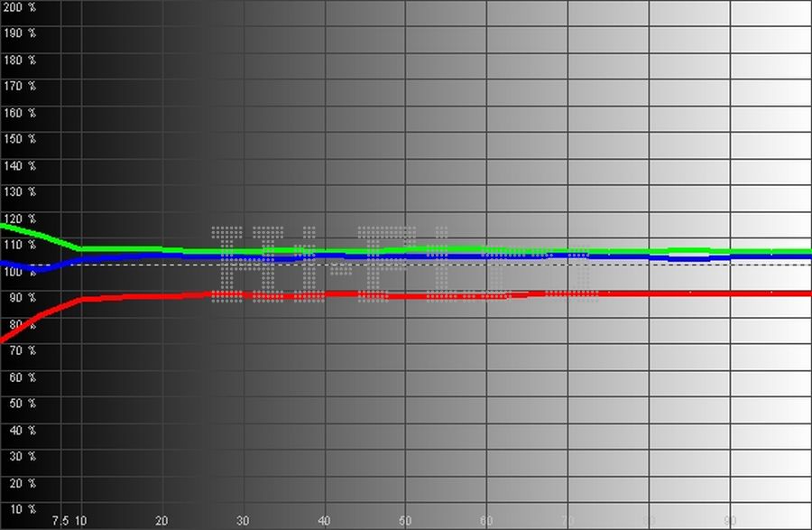Image resolution: width=812 pixels, height=530 pixels.
Task: Click the HI-FI watermark in chart center
Action: click(x=406, y=263)
